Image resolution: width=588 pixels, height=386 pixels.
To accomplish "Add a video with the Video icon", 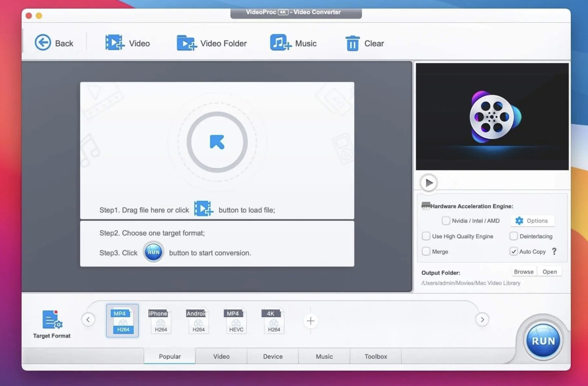I will [x=115, y=43].
